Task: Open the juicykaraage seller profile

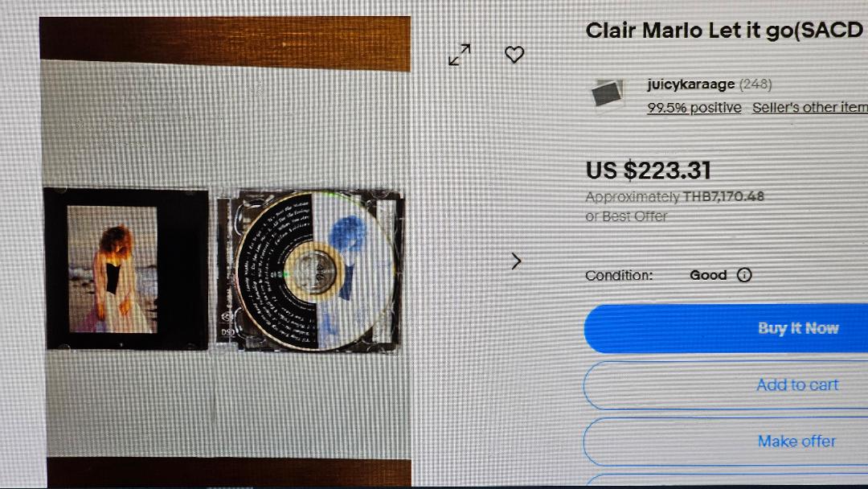Action: pos(690,84)
